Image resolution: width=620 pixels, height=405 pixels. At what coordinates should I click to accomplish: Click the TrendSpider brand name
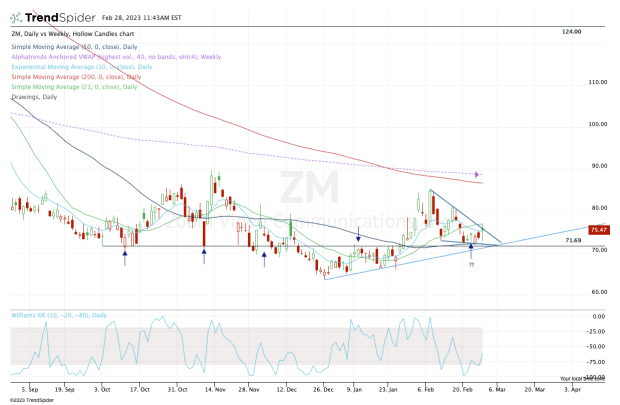tap(60, 18)
